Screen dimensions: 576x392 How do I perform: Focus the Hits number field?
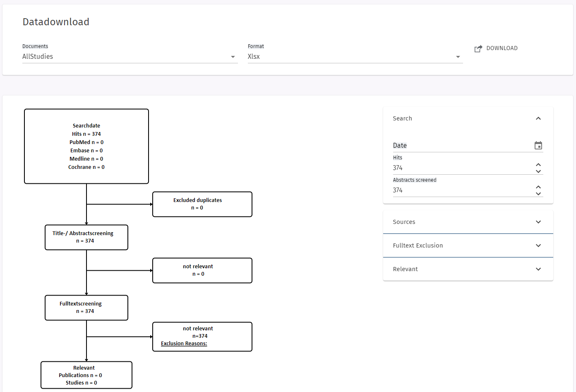(x=459, y=168)
